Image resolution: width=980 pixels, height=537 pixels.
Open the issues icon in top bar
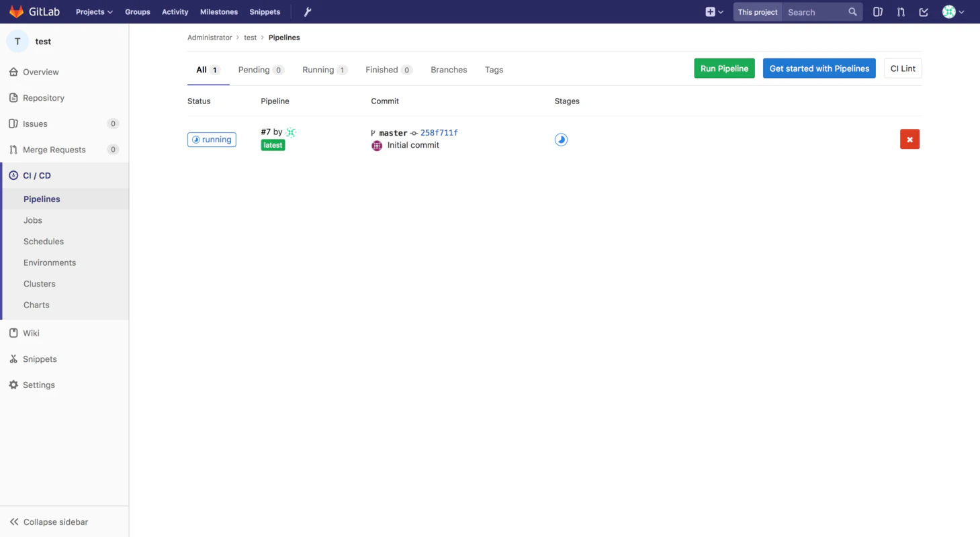tap(877, 12)
